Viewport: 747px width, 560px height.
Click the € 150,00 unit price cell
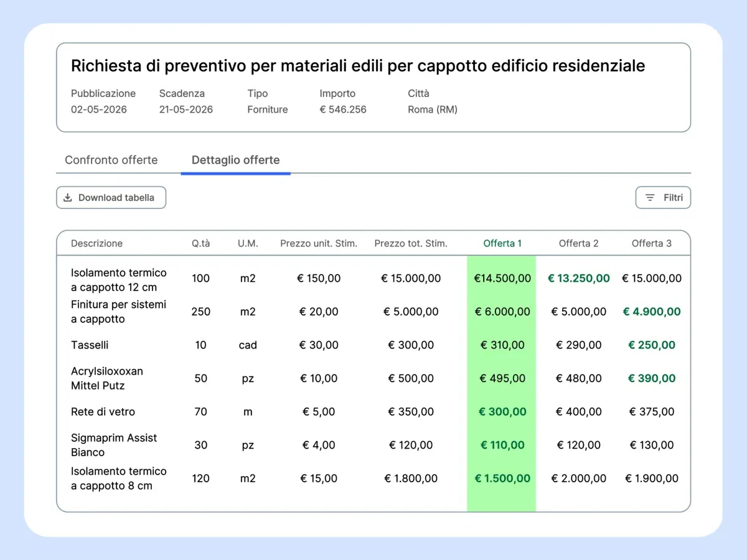319,278
